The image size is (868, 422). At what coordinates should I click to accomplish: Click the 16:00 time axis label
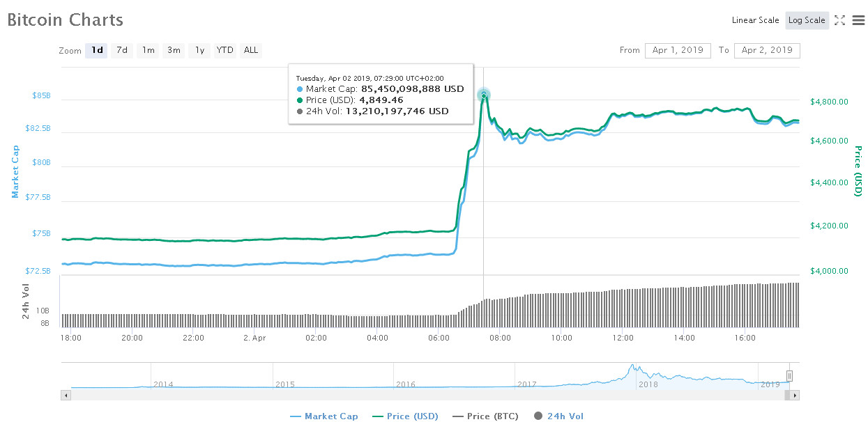[746, 338]
